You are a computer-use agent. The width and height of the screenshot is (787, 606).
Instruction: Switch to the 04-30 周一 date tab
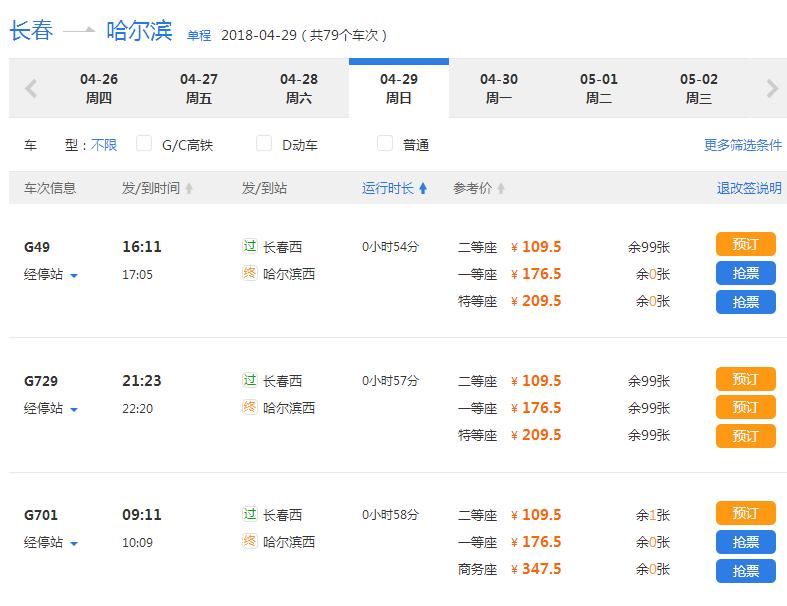click(498, 89)
